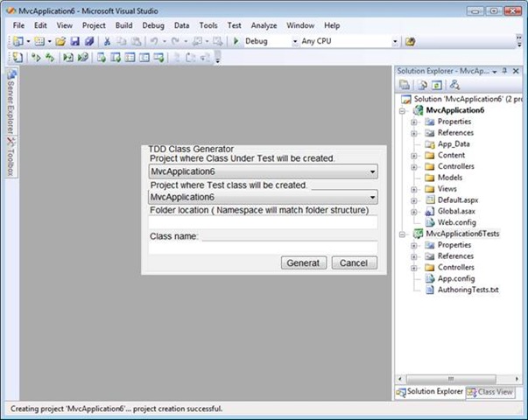
Task: Open Class Under Test project dropdown
Action: [263, 171]
